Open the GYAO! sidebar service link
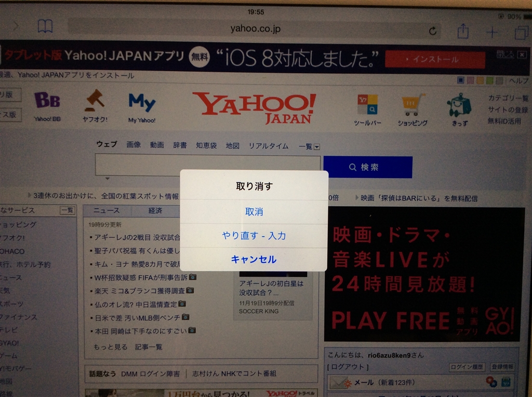Viewport: 532px width, 397px height. (x=9, y=343)
